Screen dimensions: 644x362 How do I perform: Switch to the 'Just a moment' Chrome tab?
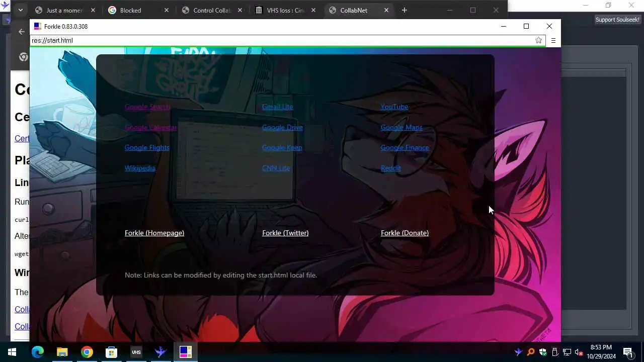(x=64, y=10)
